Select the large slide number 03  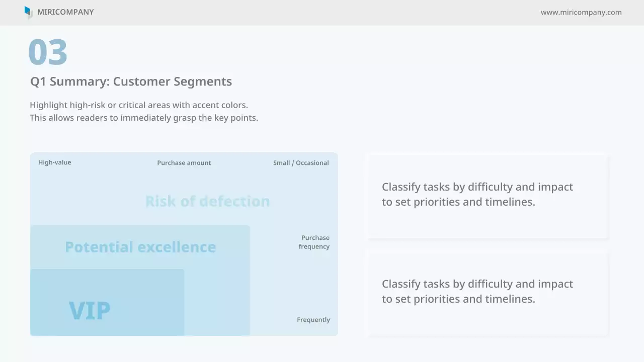click(48, 52)
